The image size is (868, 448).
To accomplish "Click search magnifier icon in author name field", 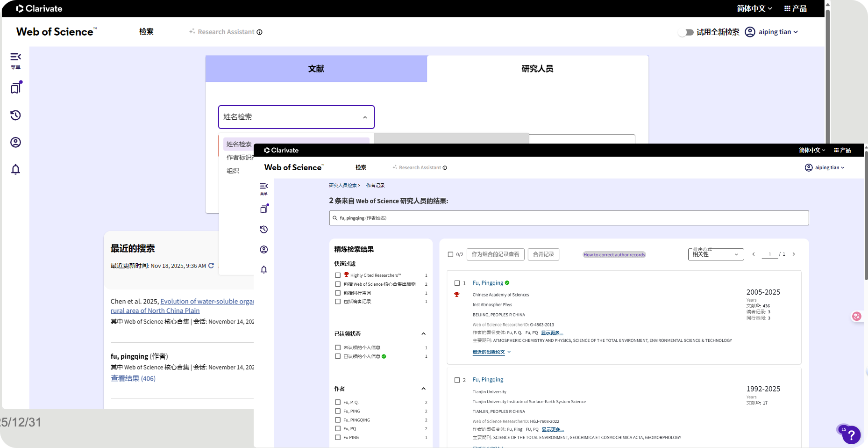I will (x=335, y=218).
